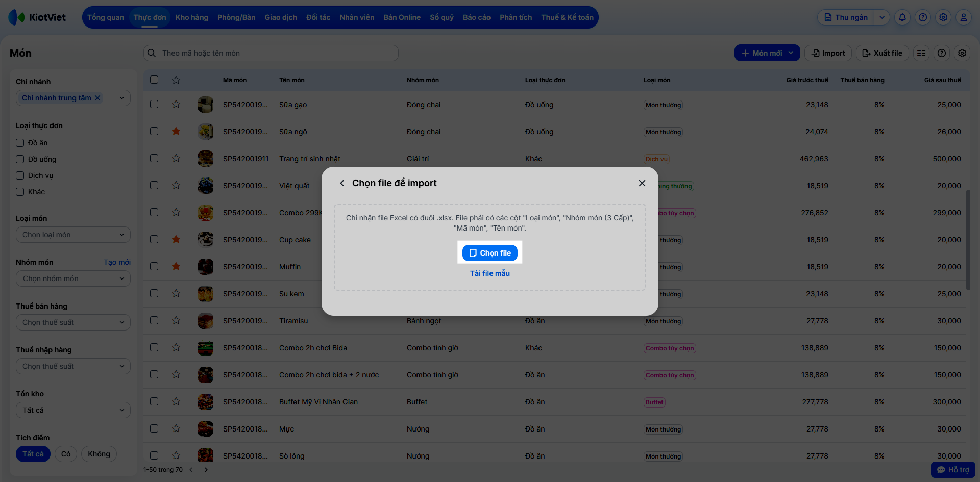Viewport: 980px width, 482px height.
Task: Star the Trang trí sinh nhật item
Action: (x=176, y=158)
